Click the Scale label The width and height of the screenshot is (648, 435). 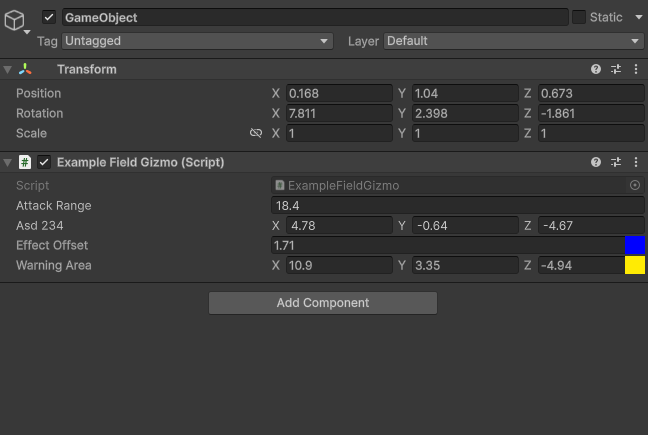click(31, 133)
